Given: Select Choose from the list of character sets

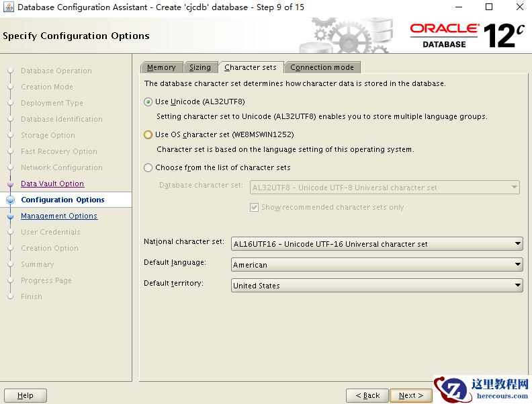Looking at the screenshot, I should [148, 167].
